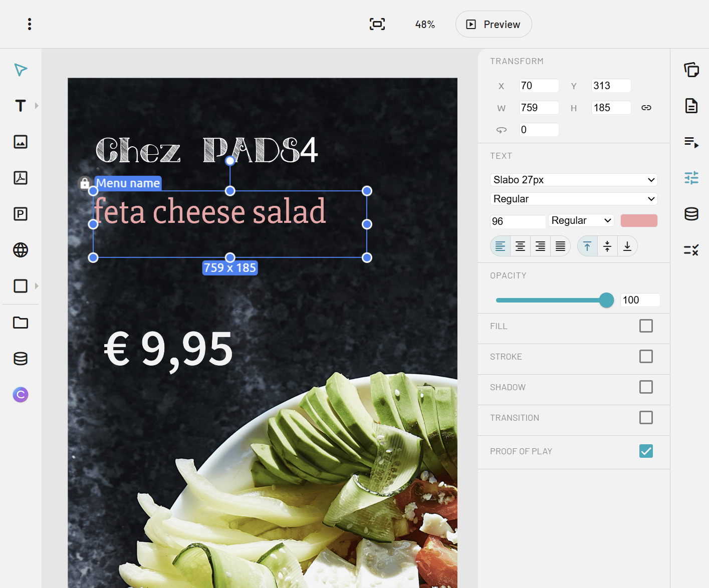709x588 pixels.
Task: Select the Image tool
Action: pos(21,142)
